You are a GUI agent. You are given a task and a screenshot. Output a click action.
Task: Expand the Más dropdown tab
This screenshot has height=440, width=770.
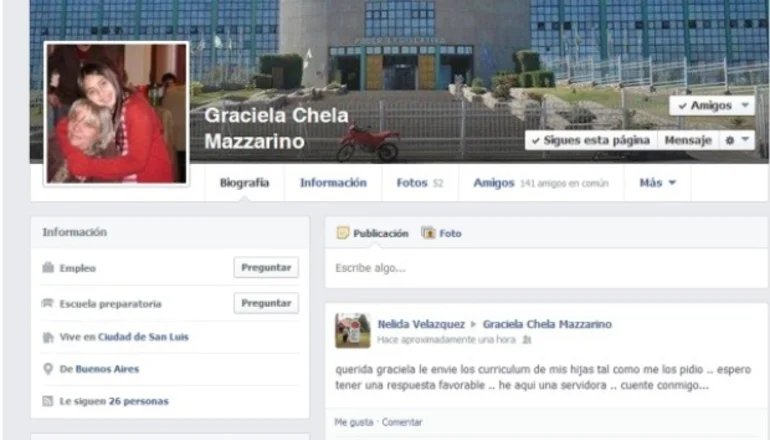pos(658,183)
